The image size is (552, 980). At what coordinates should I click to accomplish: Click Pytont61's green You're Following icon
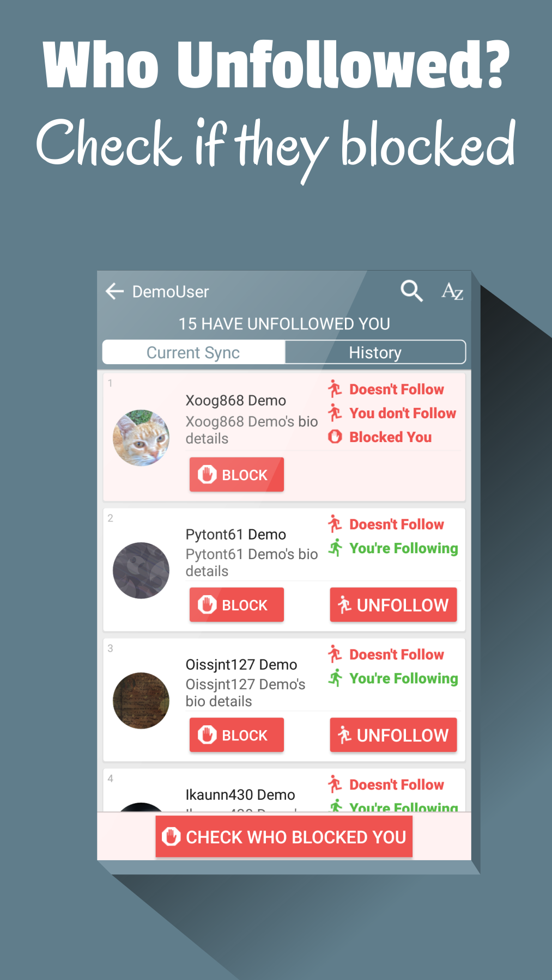point(335,548)
